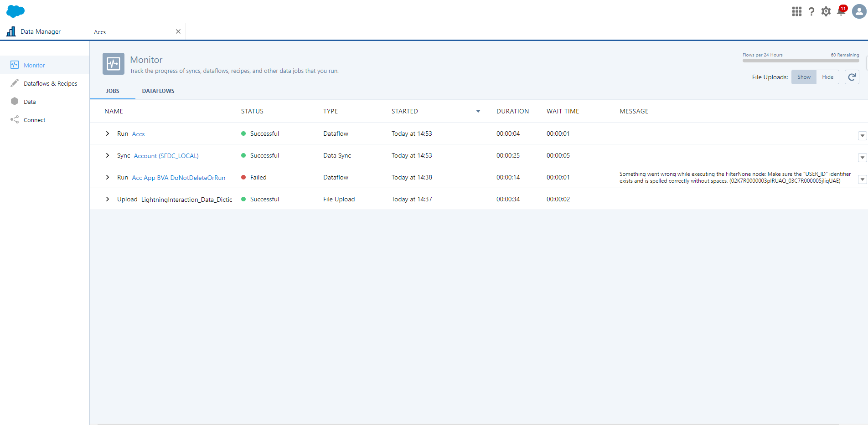Open the Acc App BVA DoNotDeleteOrRun dataflow

pos(178,177)
